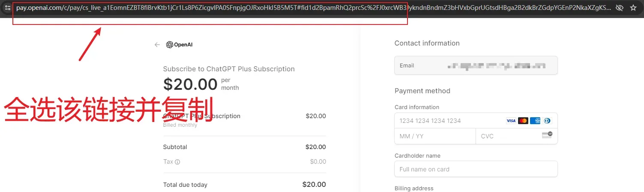This screenshot has height=192, width=644.
Task: Click the American Express brand icon
Action: pyautogui.click(x=535, y=121)
